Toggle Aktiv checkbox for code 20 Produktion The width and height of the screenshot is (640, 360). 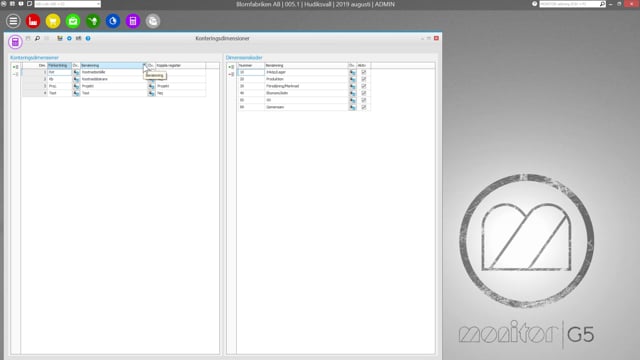[364, 79]
